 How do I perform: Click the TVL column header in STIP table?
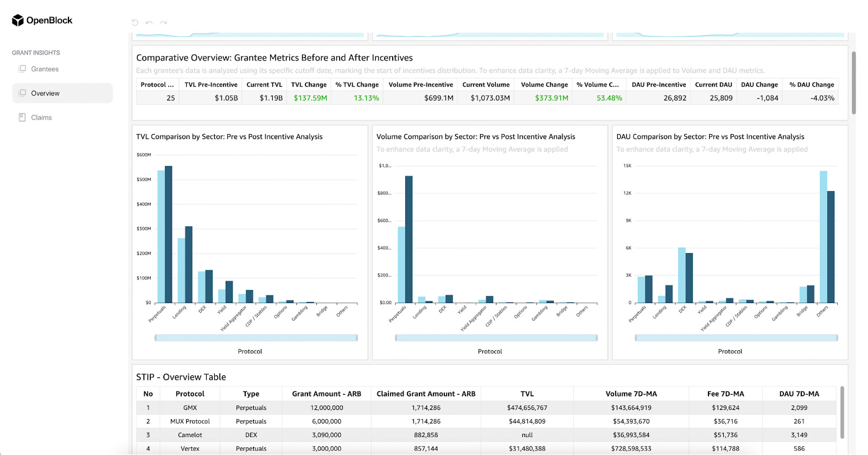[x=527, y=394]
